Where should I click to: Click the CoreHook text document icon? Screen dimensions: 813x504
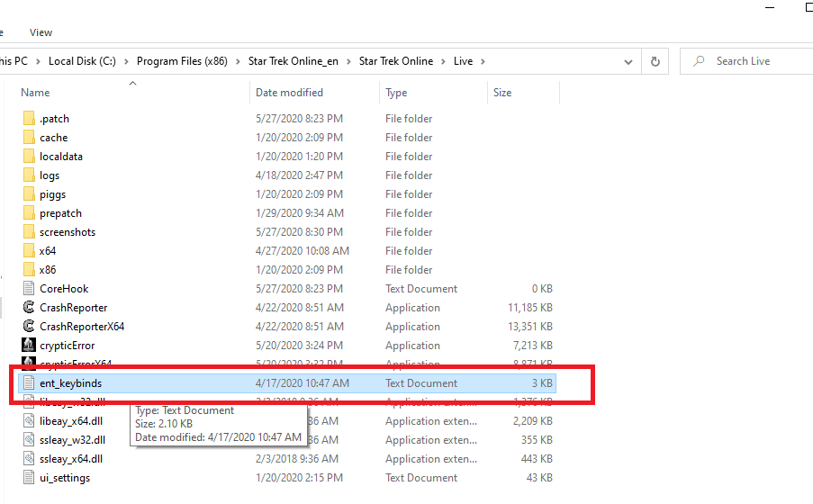pyautogui.click(x=29, y=288)
